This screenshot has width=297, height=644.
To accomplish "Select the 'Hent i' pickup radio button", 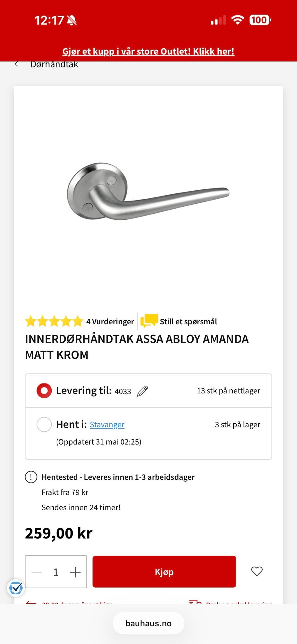I will pyautogui.click(x=44, y=424).
